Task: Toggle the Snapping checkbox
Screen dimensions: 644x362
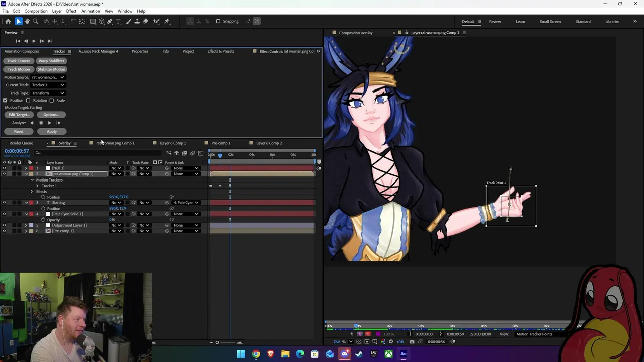Action: pos(218,21)
